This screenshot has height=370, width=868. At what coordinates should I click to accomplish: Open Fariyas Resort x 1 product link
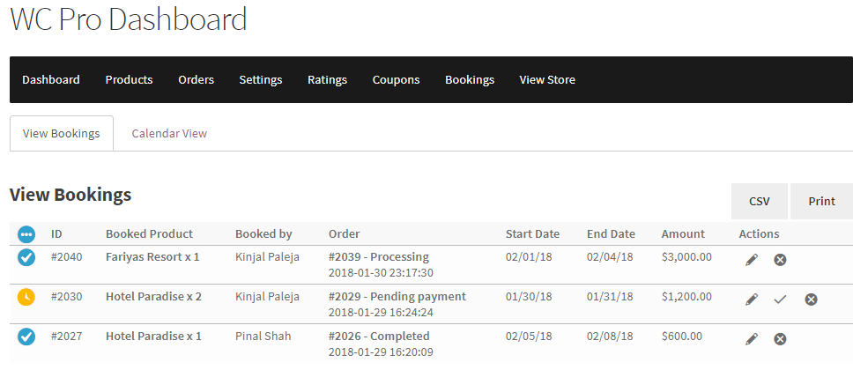point(152,257)
